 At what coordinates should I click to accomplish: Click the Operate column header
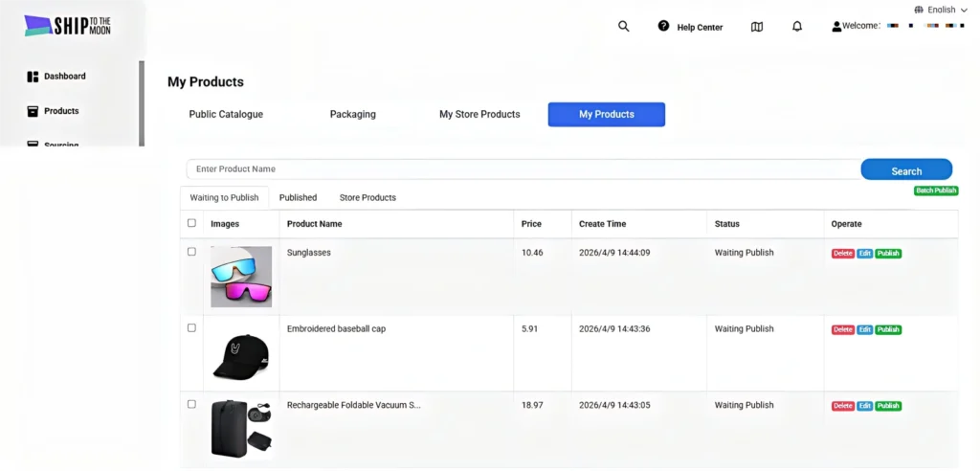(846, 224)
